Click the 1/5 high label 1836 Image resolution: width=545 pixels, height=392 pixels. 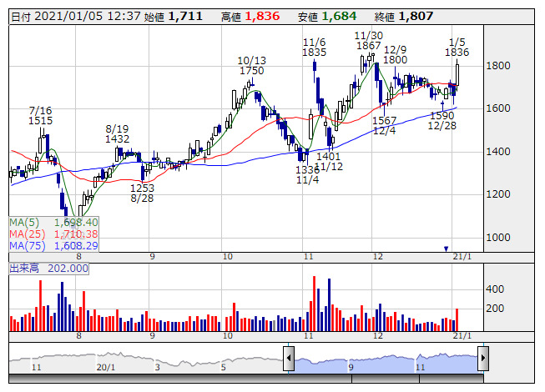(457, 53)
